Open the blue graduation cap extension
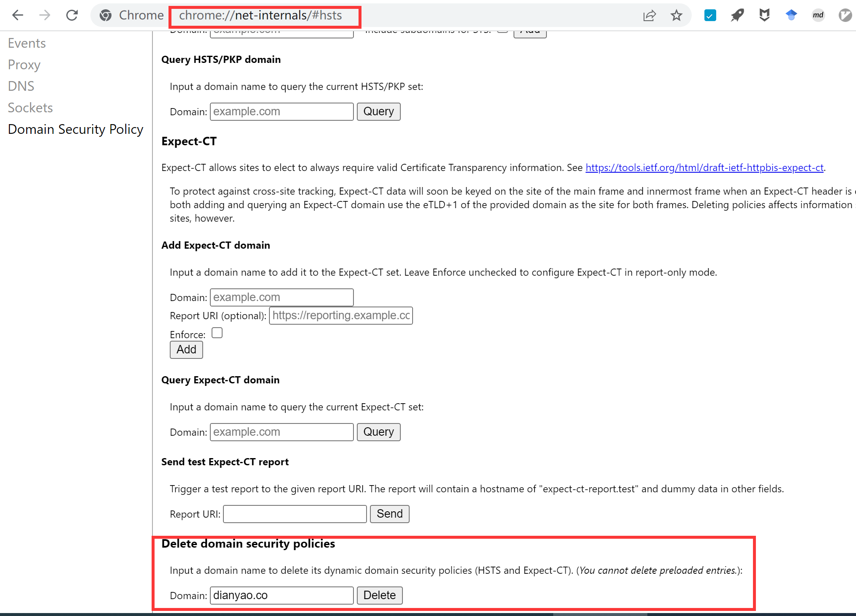Image resolution: width=856 pixels, height=616 pixels. coord(791,16)
